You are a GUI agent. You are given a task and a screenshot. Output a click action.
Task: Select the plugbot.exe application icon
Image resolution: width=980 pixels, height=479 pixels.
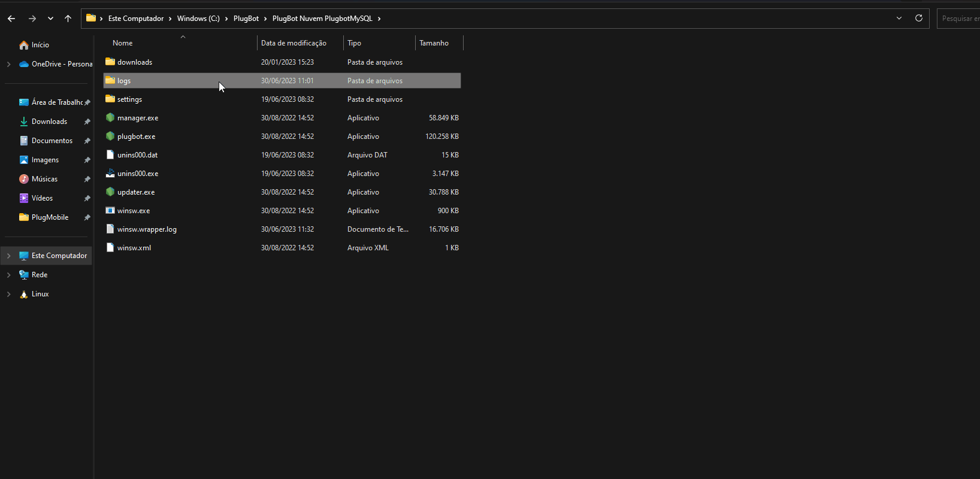click(x=110, y=136)
